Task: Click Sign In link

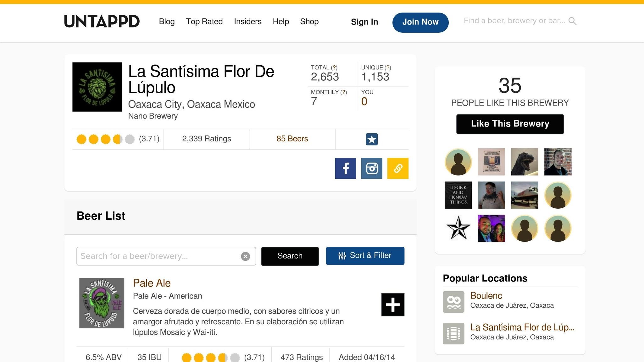Action: pyautogui.click(x=364, y=22)
